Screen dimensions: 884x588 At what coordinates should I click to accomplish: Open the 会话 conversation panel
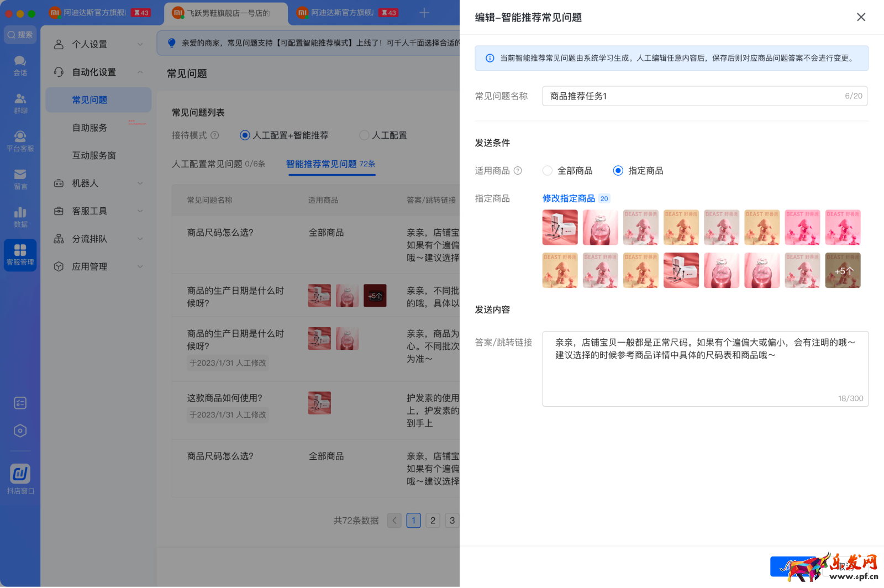(20, 66)
